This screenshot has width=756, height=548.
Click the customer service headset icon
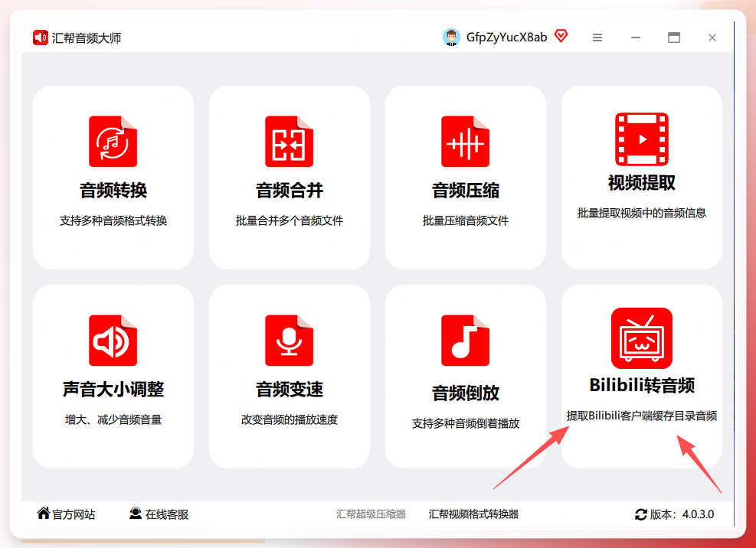(136, 514)
